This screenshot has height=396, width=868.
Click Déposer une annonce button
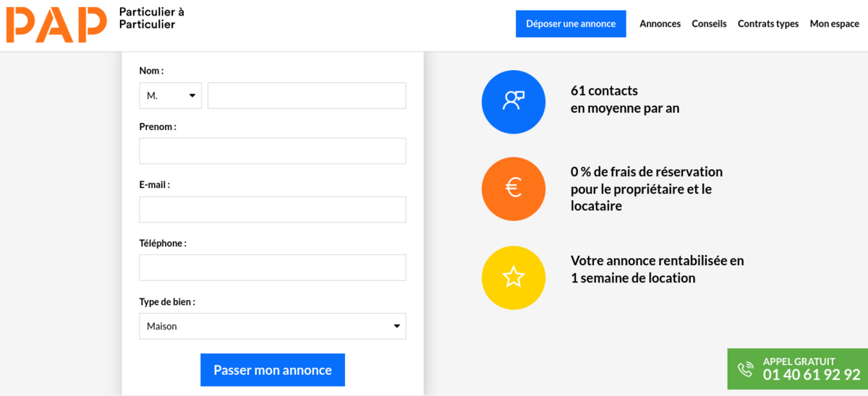571,24
